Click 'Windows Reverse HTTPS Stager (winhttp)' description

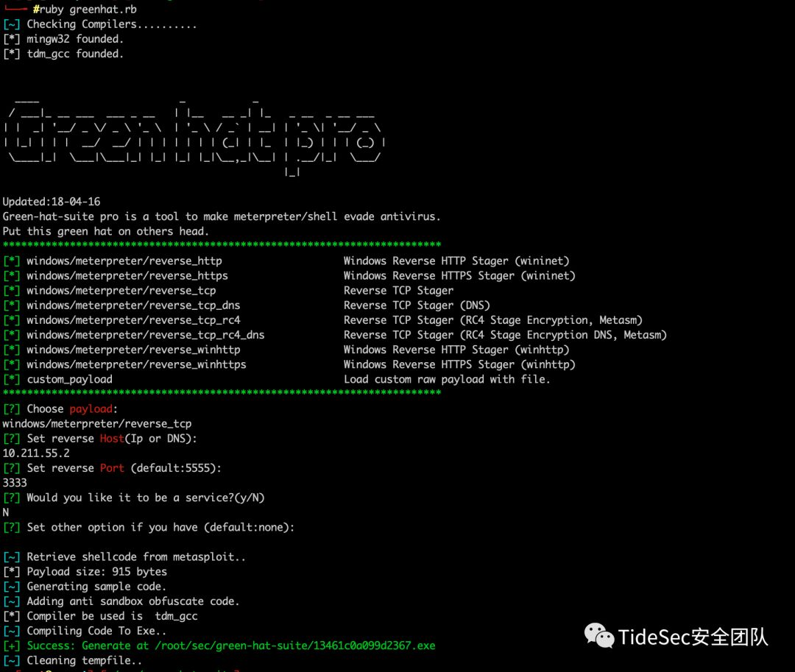[x=459, y=364]
